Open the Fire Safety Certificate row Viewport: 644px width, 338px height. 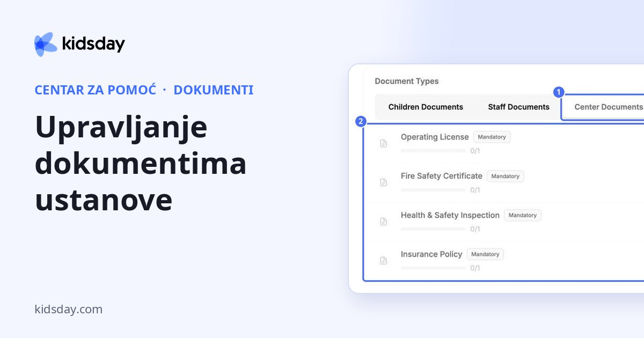pos(504,182)
